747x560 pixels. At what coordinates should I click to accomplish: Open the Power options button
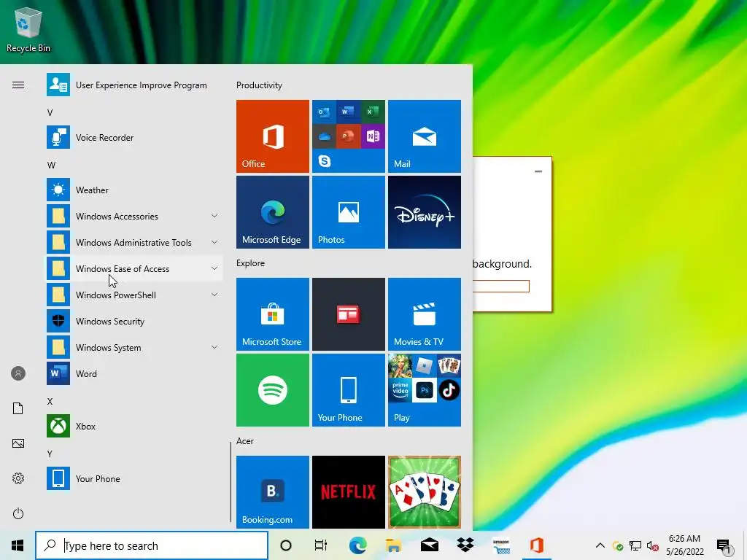tap(18, 513)
